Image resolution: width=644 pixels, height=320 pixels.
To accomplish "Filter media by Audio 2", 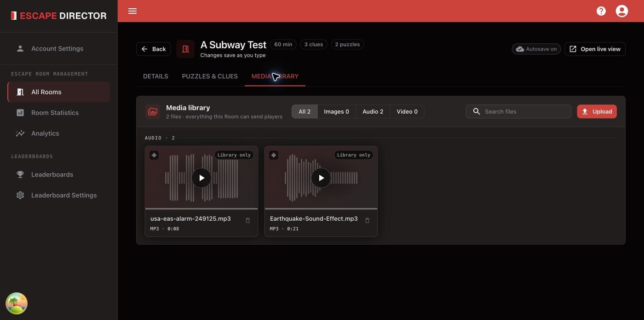I will pos(373,111).
